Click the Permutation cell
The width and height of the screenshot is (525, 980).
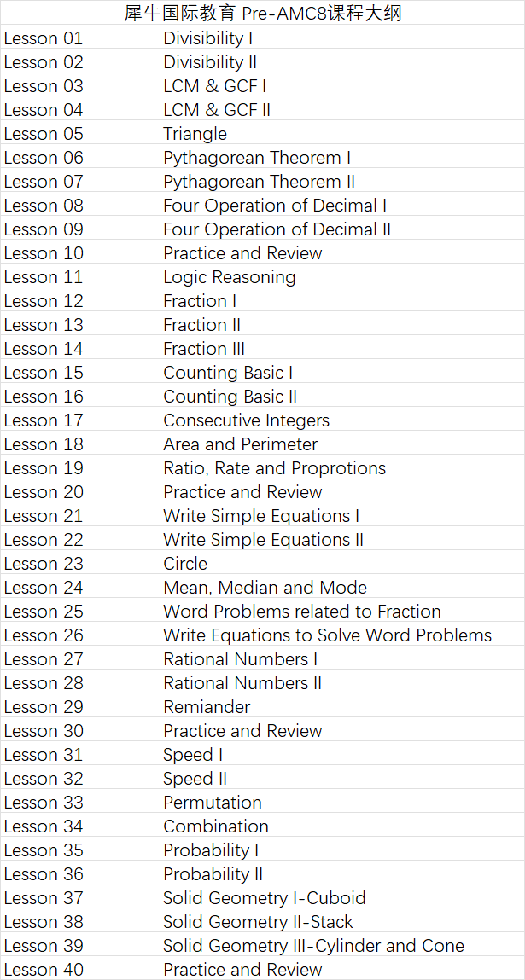tap(213, 803)
